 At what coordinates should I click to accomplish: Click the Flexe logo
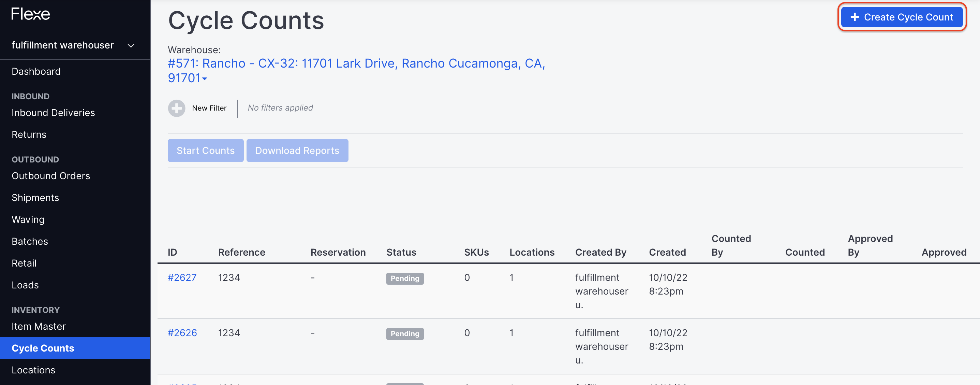[x=30, y=14]
